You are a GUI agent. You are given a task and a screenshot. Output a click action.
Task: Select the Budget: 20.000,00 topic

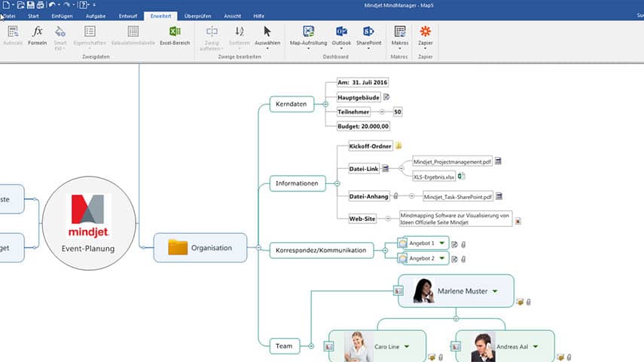click(x=363, y=126)
